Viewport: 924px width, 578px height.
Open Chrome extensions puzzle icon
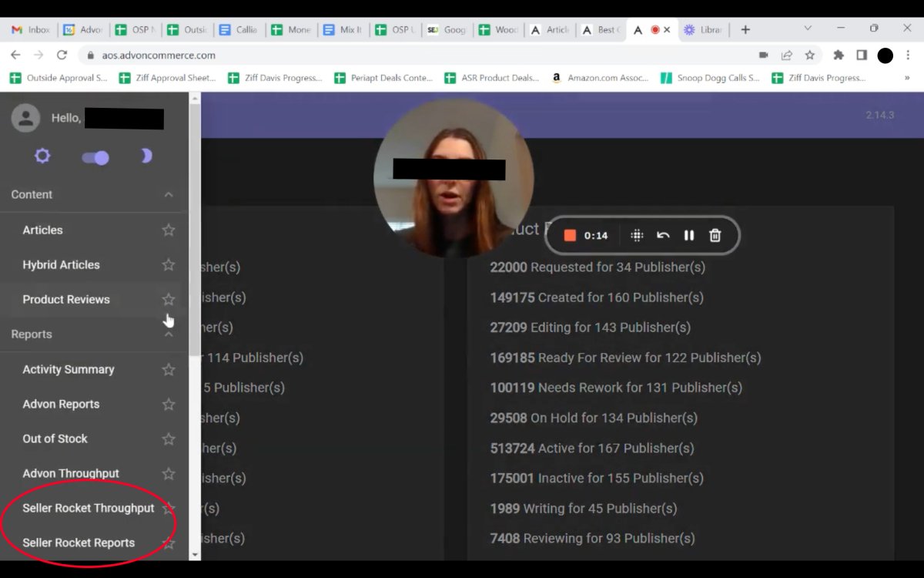(x=839, y=55)
